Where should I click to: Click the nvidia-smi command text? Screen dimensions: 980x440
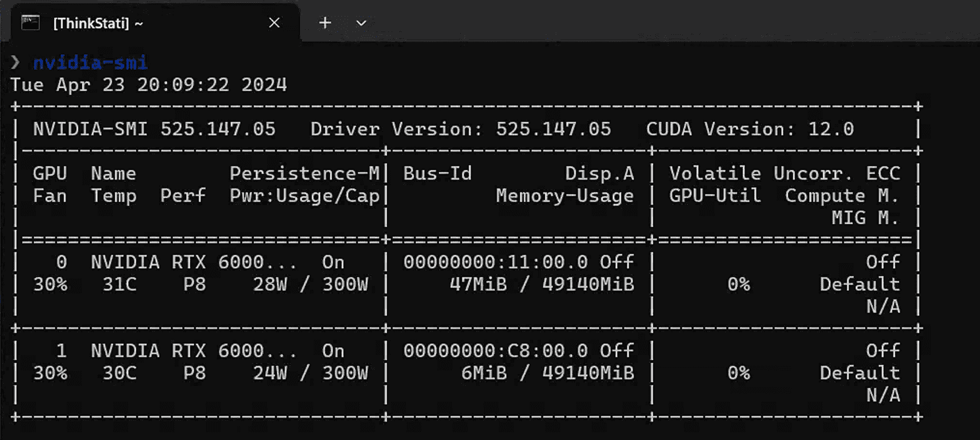90,62
